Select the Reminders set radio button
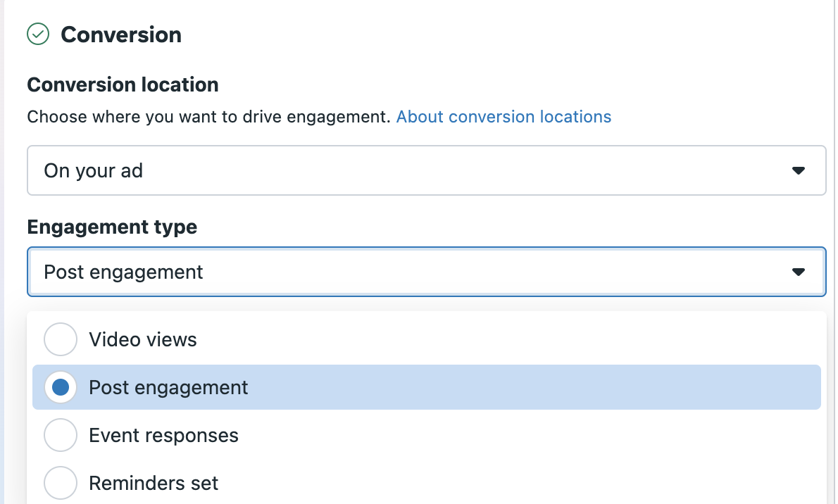This screenshot has height=504, width=838. [x=61, y=483]
